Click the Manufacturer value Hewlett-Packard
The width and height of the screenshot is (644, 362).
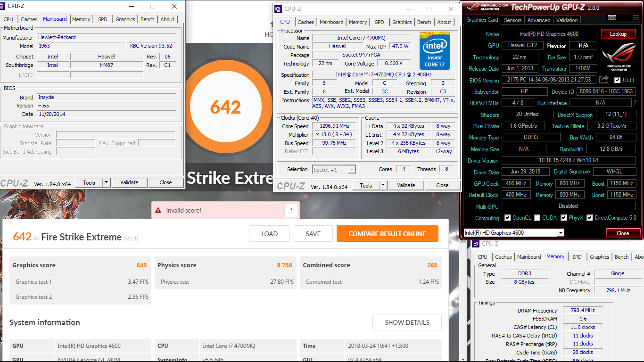tap(106, 37)
